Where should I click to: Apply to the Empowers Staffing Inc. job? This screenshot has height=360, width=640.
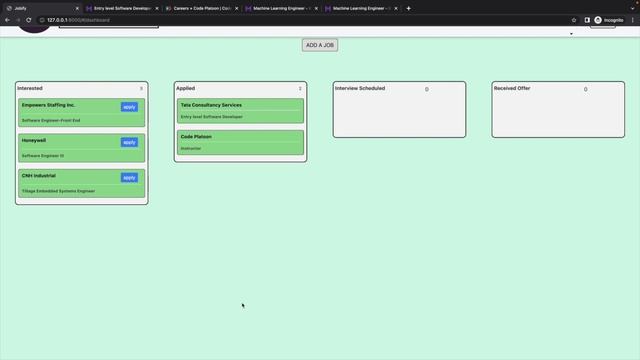(129, 107)
